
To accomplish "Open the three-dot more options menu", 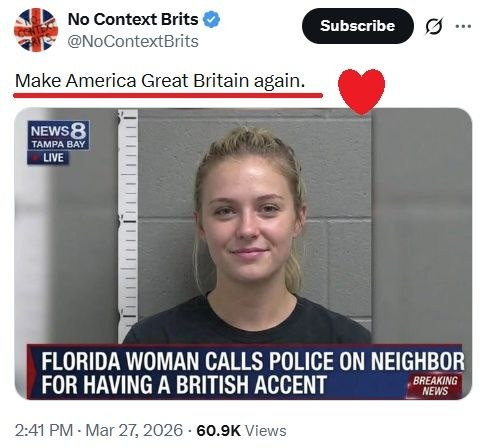I will coord(463,26).
